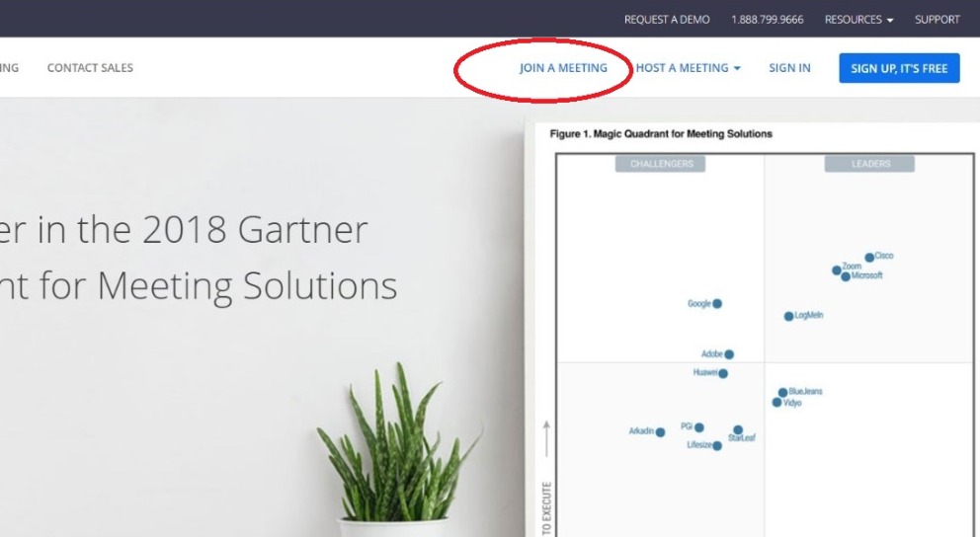
Task: Select the StarLeaf data point
Action: tap(738, 430)
